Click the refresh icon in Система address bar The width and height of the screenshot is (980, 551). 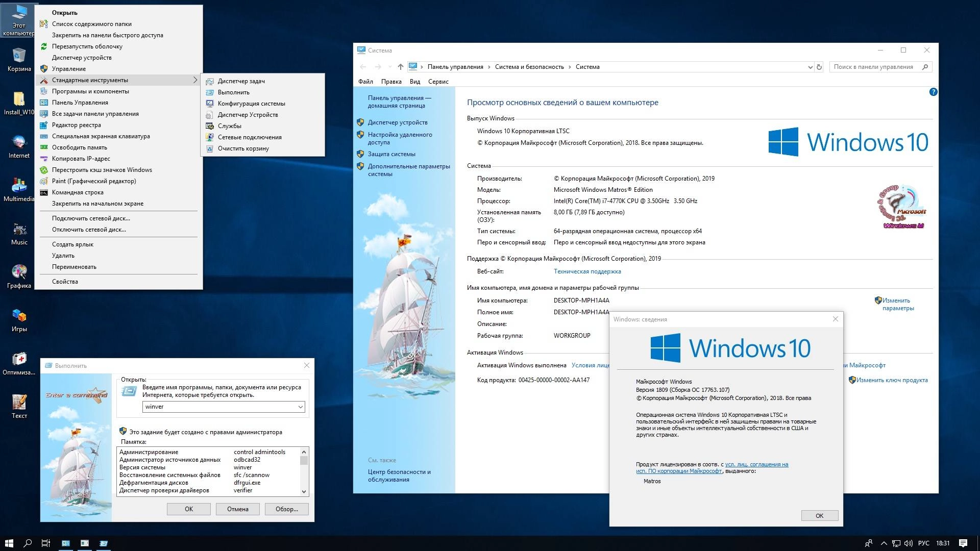(x=819, y=67)
